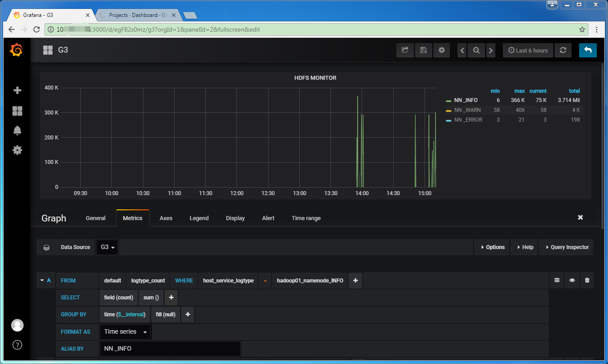Add a SELECT function with plus button
The height and width of the screenshot is (364, 608).
(171, 297)
